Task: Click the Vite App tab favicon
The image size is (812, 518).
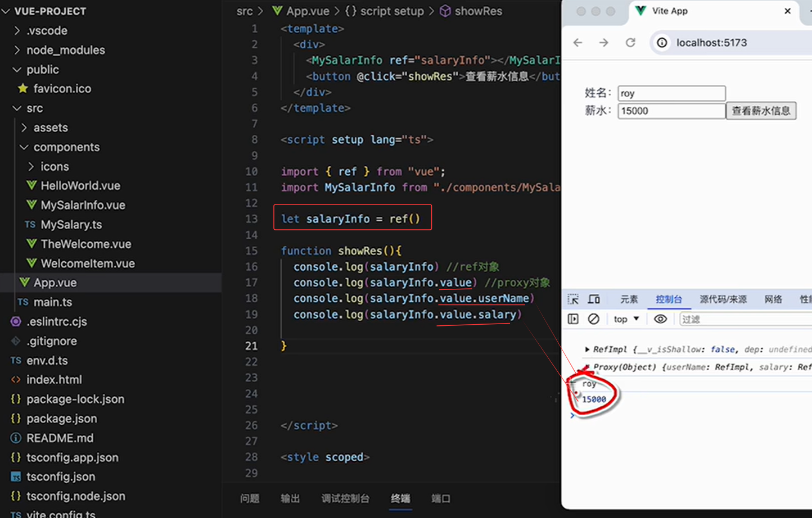Action: pyautogui.click(x=640, y=11)
